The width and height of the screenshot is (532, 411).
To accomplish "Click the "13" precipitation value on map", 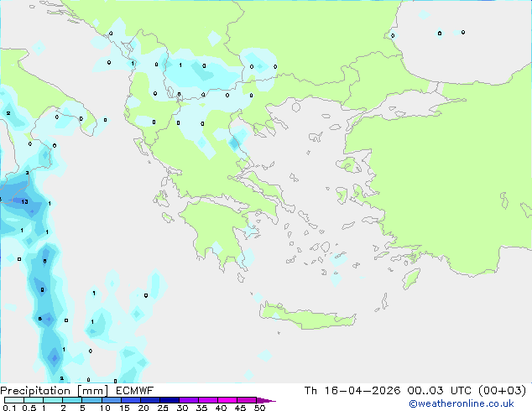I will click(25, 202).
